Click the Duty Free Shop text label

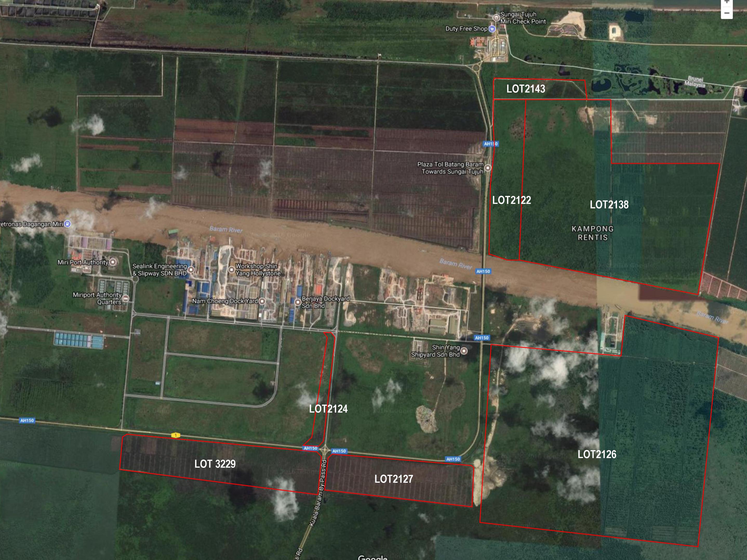point(466,29)
